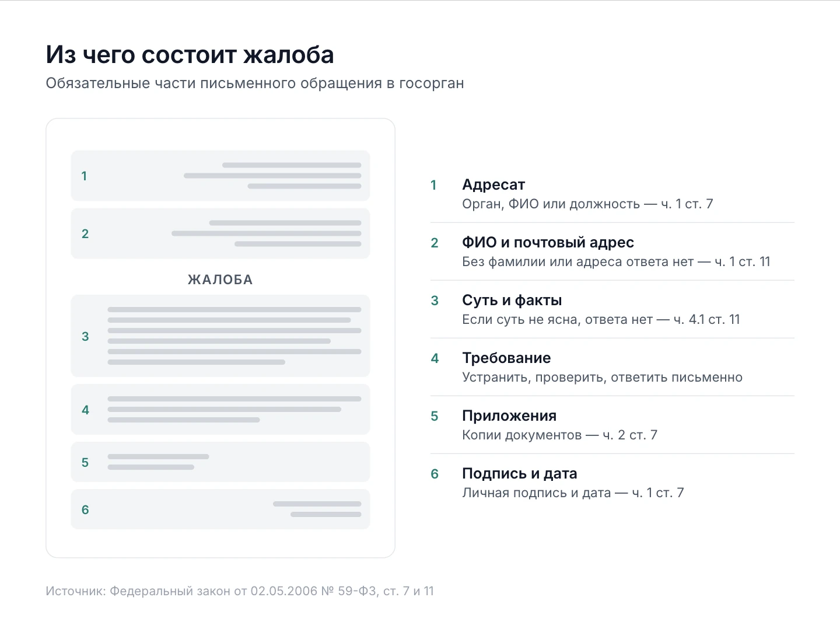840x632 pixels.
Task: Click the text "Орган, ФИО или должность — ч. 1 ст. 7"
Action: tap(587, 204)
